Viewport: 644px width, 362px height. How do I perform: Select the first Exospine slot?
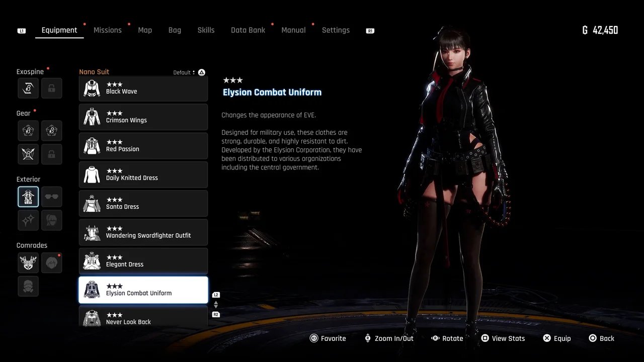pos(28,88)
